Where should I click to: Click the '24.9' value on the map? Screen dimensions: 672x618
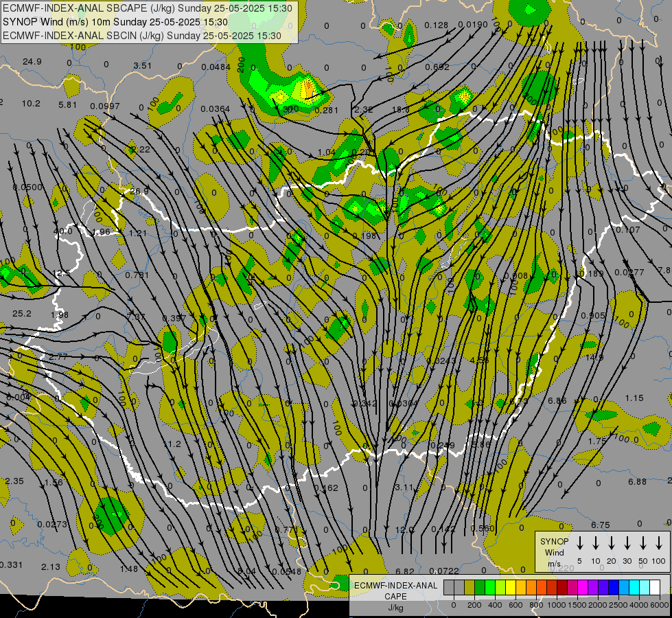32,62
